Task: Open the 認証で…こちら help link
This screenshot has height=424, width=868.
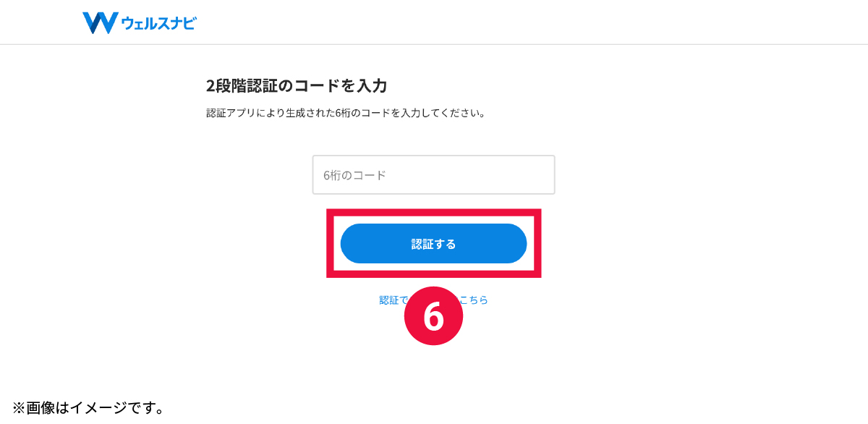Action: [433, 300]
